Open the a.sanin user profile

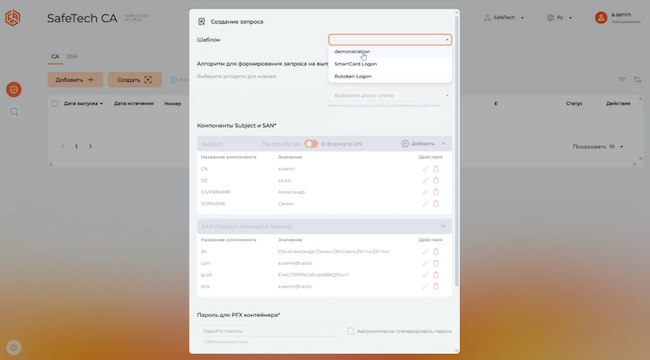tap(618, 17)
